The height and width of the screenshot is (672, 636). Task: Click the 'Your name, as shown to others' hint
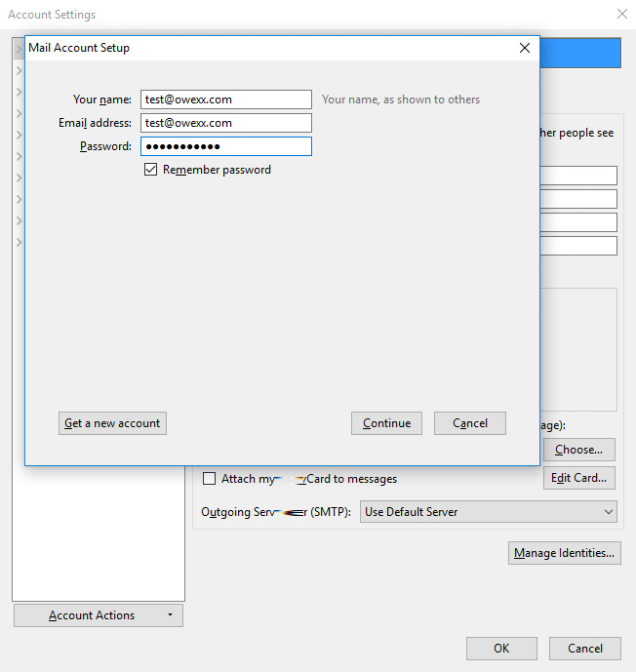(401, 99)
